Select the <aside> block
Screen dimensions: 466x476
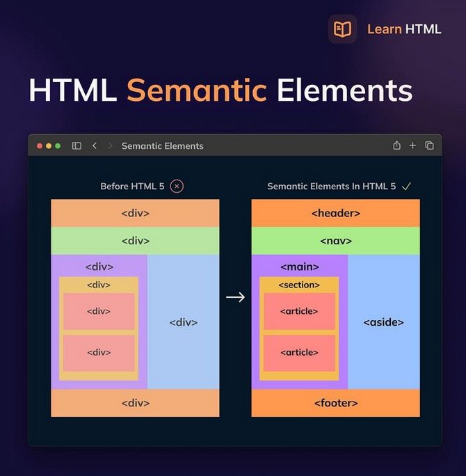[x=384, y=322]
